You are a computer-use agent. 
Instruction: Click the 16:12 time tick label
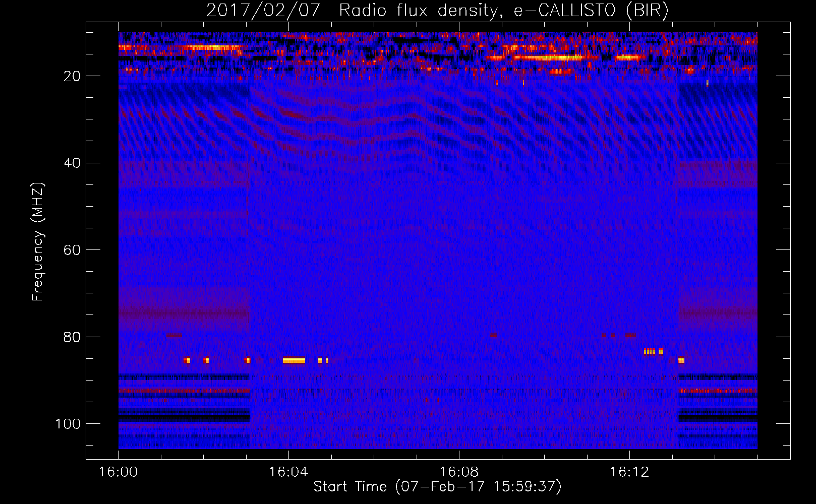click(x=629, y=472)
